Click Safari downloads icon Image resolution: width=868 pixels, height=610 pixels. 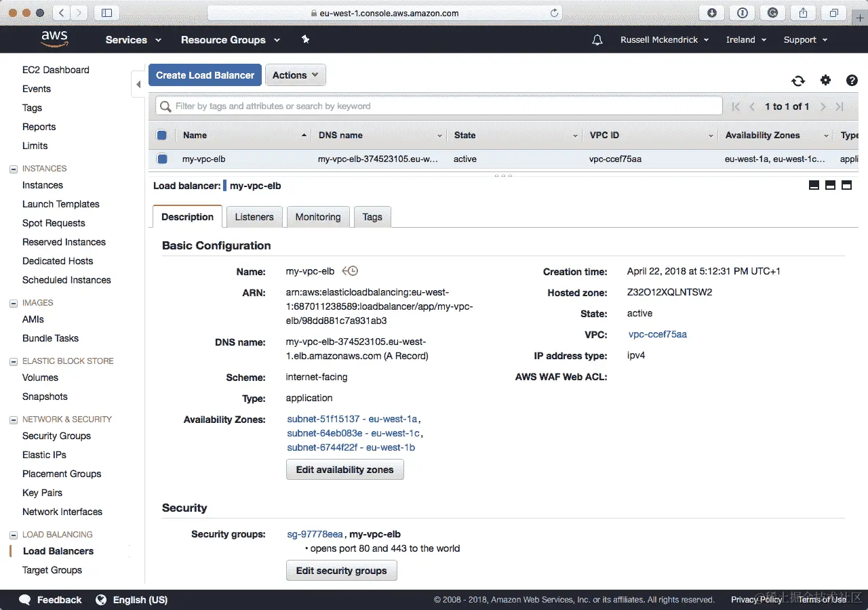click(x=712, y=13)
